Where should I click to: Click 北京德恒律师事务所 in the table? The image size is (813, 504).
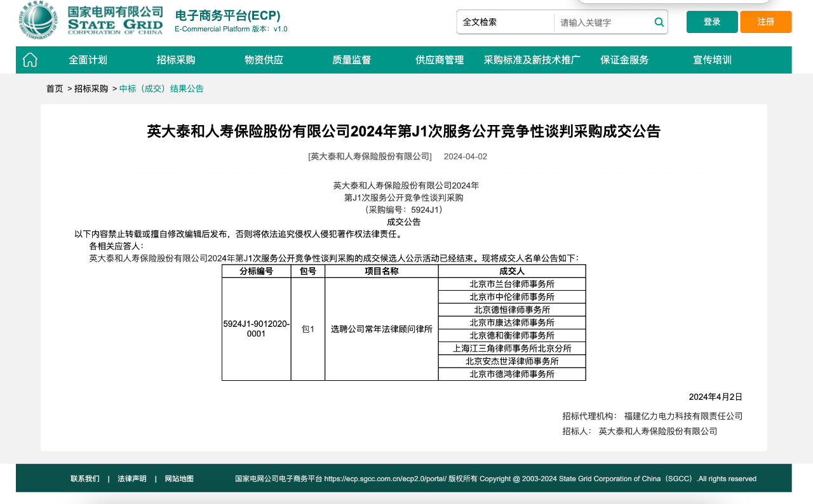[x=512, y=310]
